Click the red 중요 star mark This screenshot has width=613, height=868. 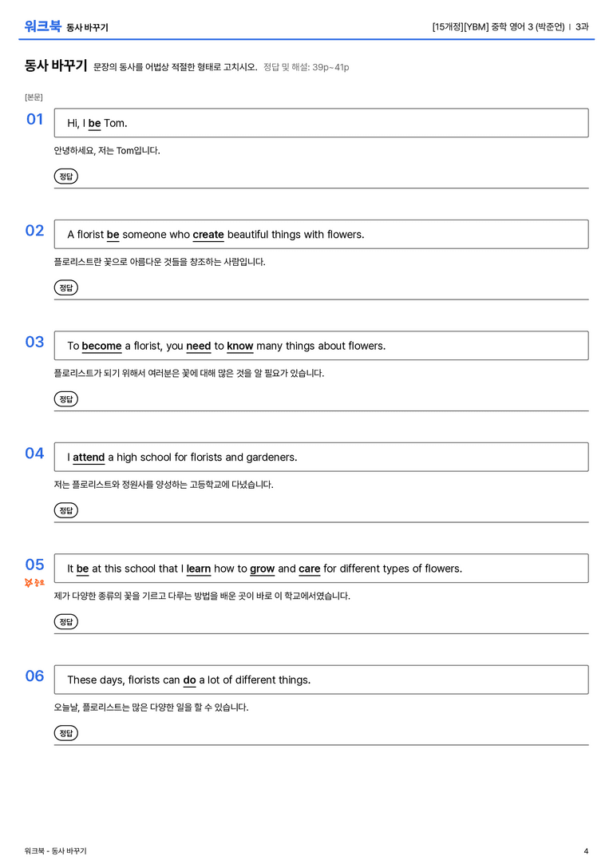pyautogui.click(x=34, y=582)
